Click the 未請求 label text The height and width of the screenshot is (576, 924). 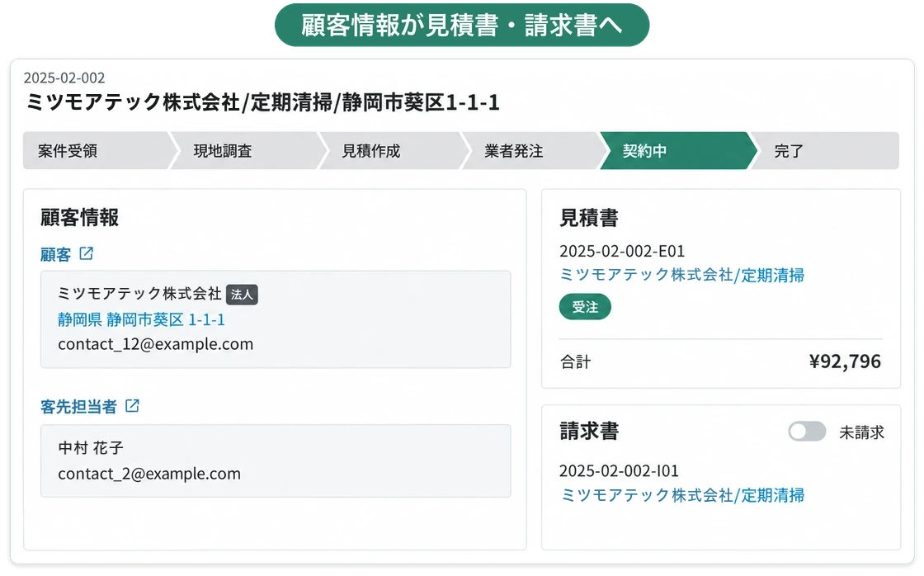(861, 432)
